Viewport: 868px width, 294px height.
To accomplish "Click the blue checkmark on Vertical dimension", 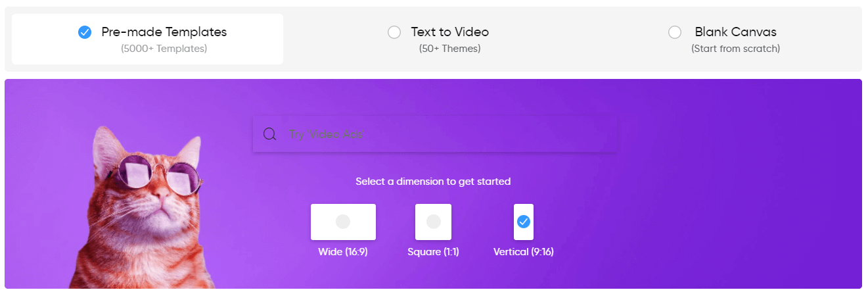I will point(523,222).
